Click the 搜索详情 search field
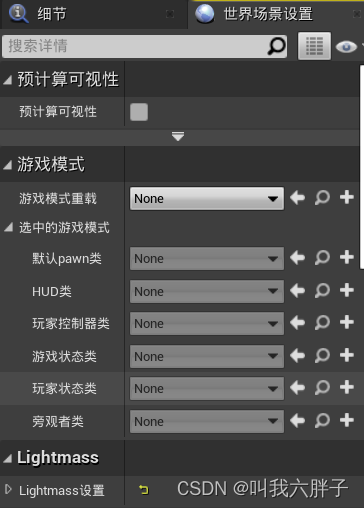This screenshot has width=364, height=508. coord(144,46)
